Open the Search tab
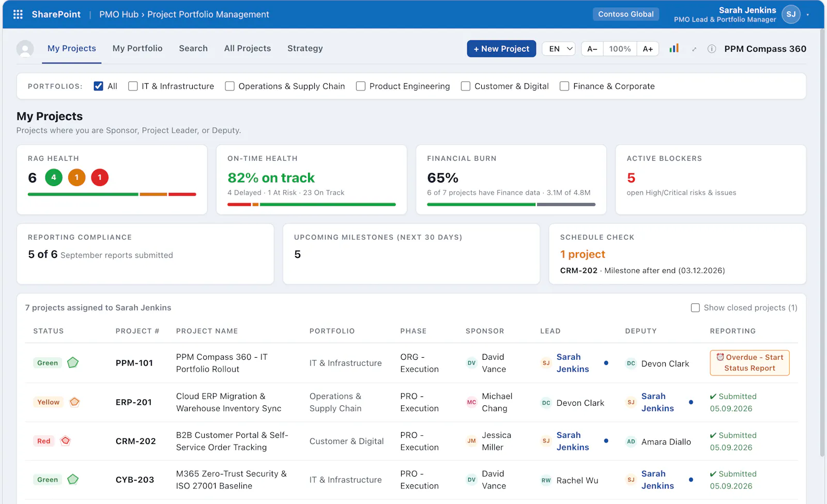The image size is (827, 504). coord(193,48)
